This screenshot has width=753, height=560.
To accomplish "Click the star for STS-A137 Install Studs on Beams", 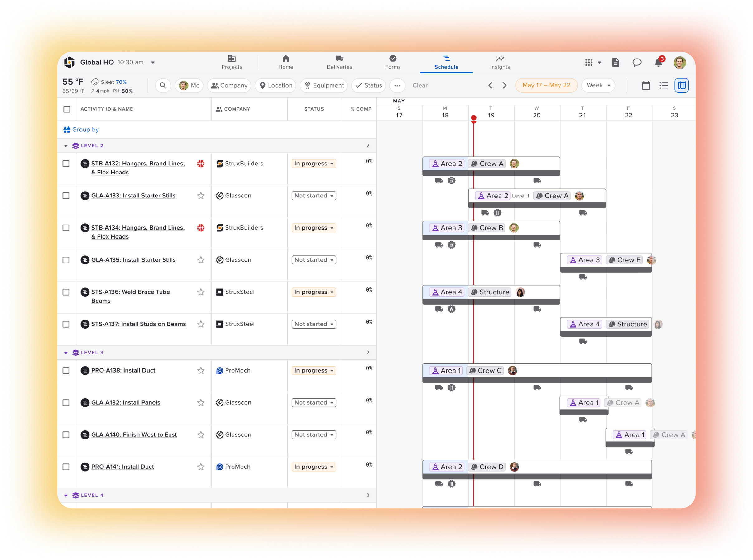I will click(201, 324).
